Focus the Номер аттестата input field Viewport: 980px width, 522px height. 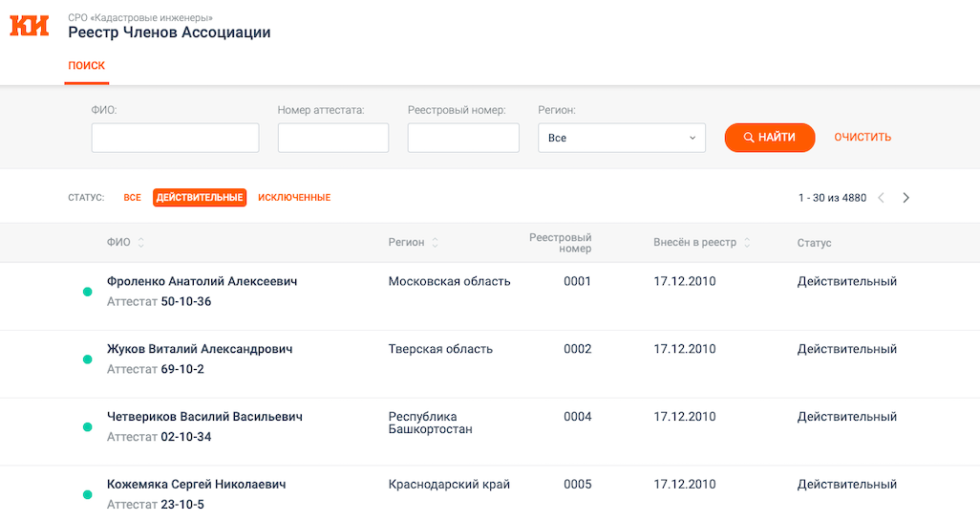pyautogui.click(x=333, y=138)
